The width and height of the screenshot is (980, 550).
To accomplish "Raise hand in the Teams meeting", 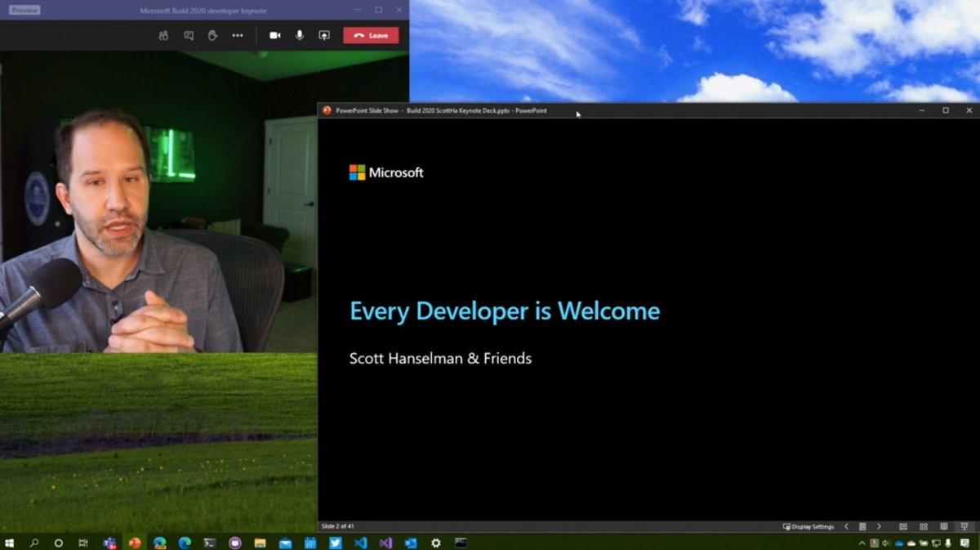I will coord(212,35).
